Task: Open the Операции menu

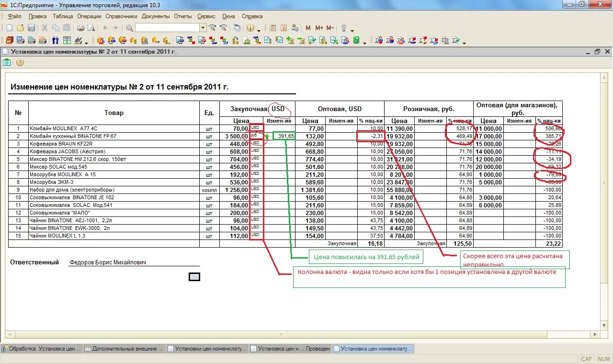Action: [89, 16]
